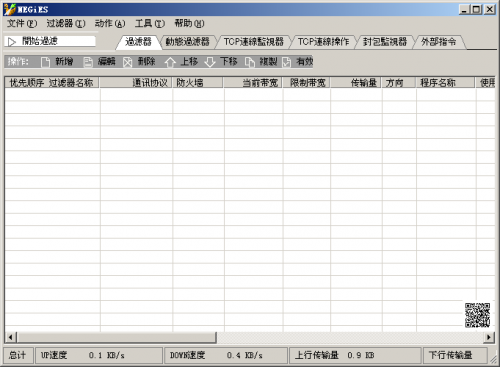Switch to the 外部指令 tab
The width and height of the screenshot is (500, 367).
click(438, 42)
